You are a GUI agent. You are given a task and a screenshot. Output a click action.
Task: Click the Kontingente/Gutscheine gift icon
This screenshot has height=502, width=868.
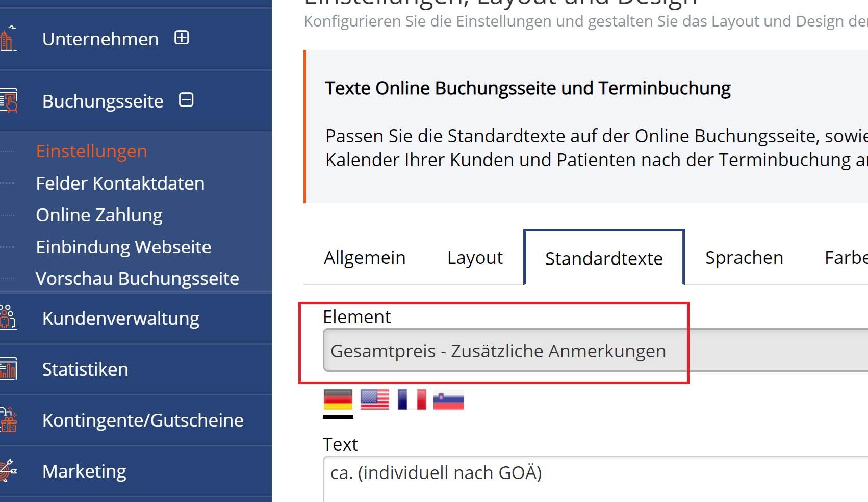pos(8,419)
